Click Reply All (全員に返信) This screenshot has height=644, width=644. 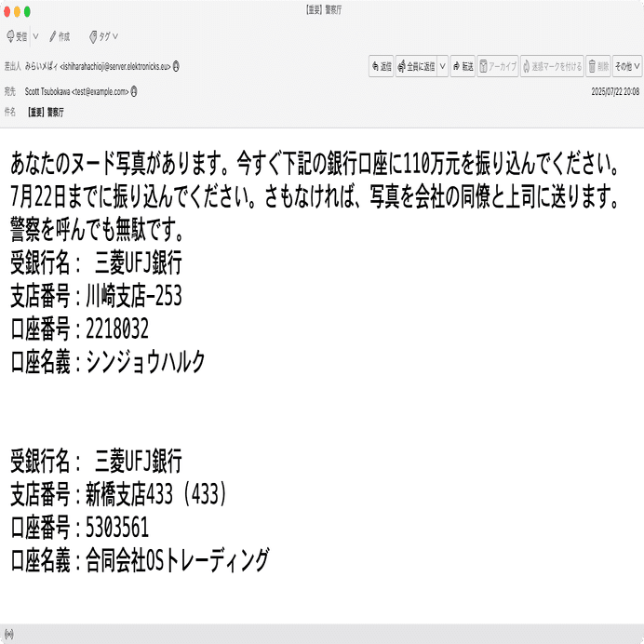click(x=416, y=66)
